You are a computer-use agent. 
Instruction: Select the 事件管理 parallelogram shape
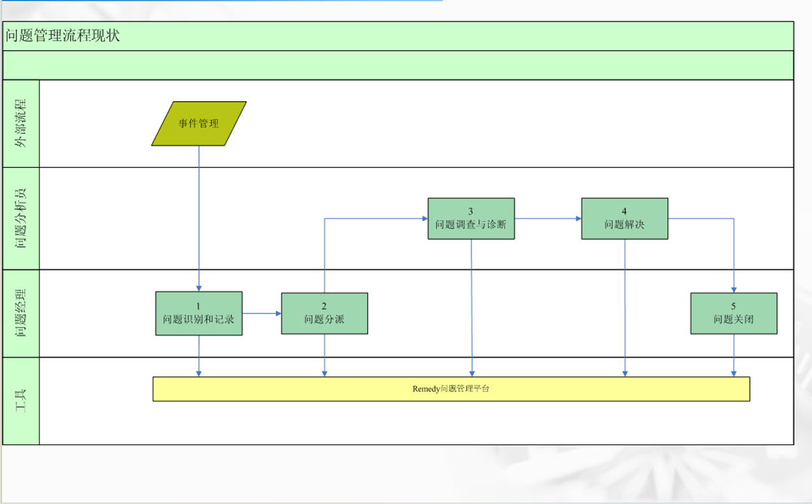point(199,124)
